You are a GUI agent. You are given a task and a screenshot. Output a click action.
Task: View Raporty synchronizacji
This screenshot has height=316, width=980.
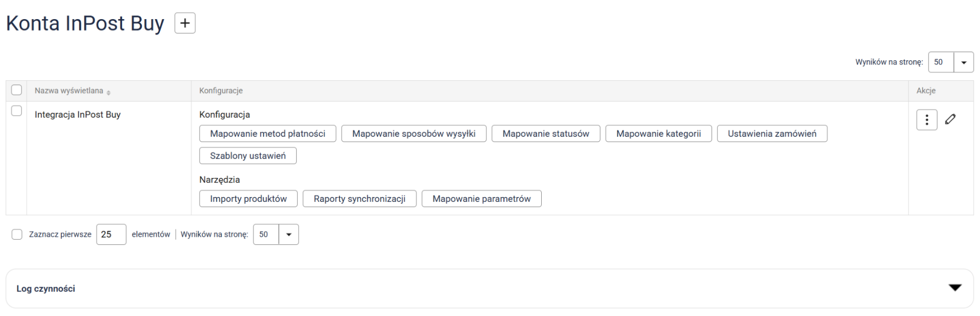pyautogui.click(x=359, y=199)
